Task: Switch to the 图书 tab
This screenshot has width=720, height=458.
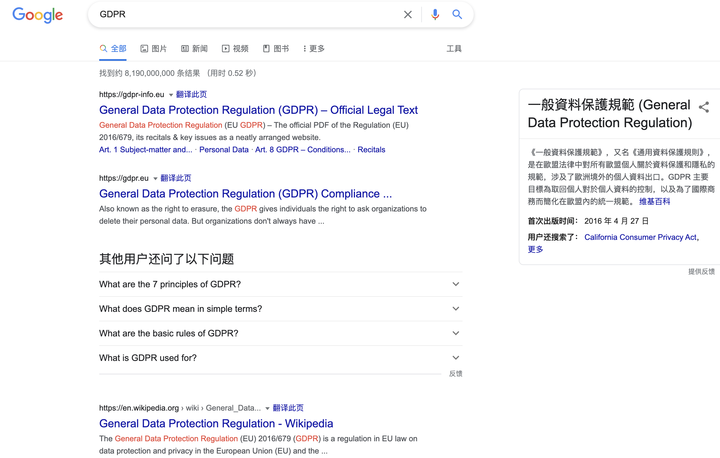Action: pyautogui.click(x=276, y=49)
